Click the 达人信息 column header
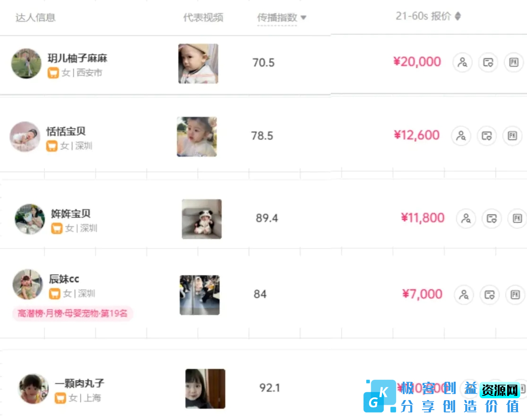527x420 pixels. point(35,18)
